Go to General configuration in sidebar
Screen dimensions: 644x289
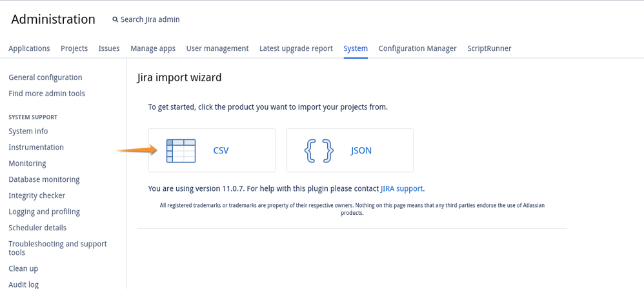(45, 77)
